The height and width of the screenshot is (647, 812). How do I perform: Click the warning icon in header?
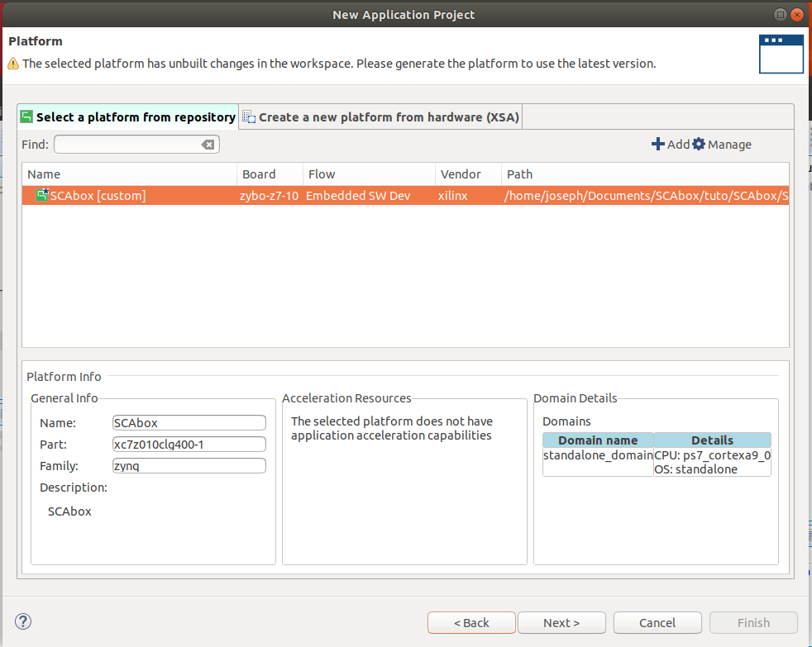[x=13, y=64]
